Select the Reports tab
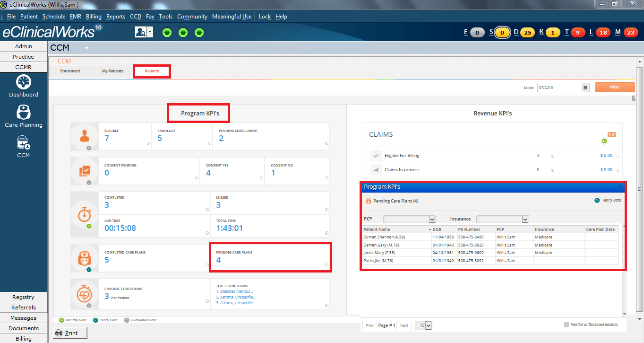The width and height of the screenshot is (644, 343). [152, 71]
